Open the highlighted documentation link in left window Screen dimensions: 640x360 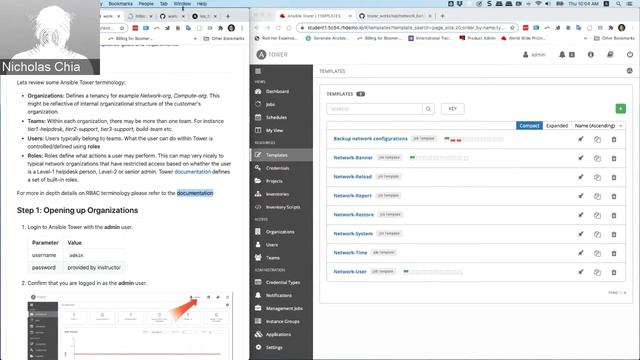pyautogui.click(x=195, y=193)
